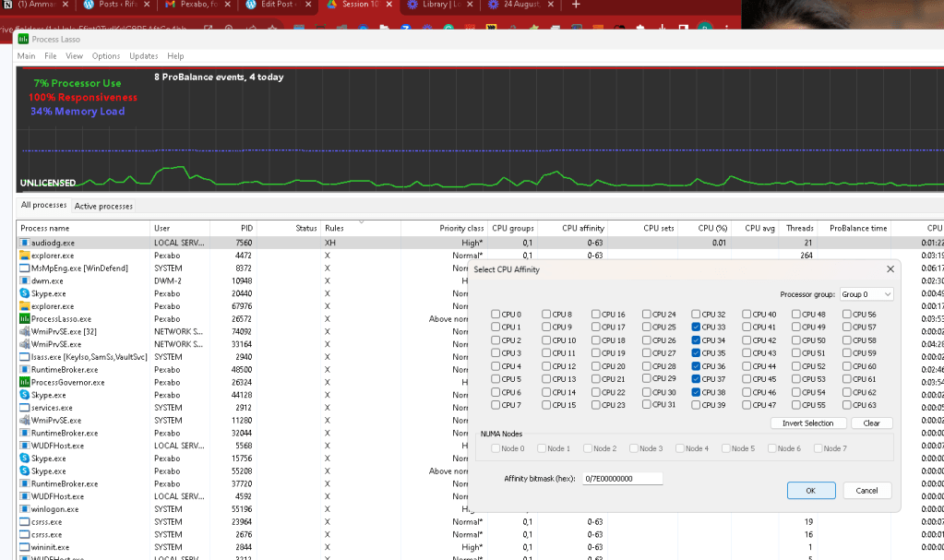Tick the CPU 63 checkbox

pos(847,405)
